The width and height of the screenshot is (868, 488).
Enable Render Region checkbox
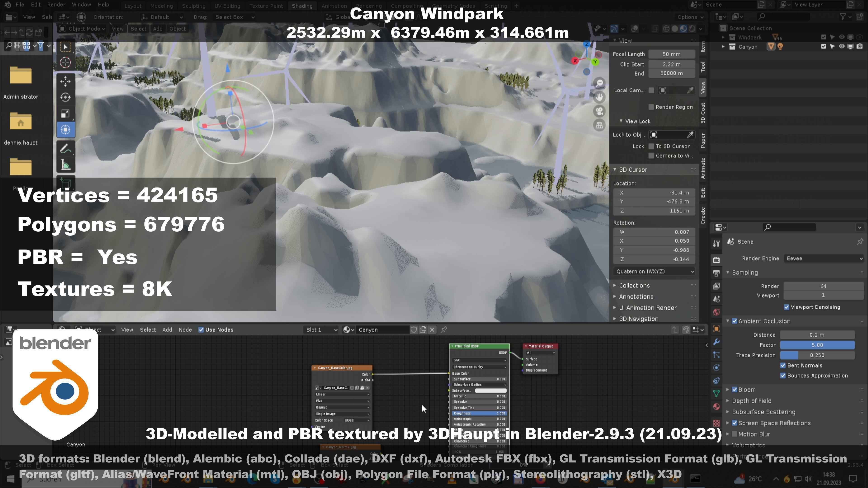coord(651,107)
